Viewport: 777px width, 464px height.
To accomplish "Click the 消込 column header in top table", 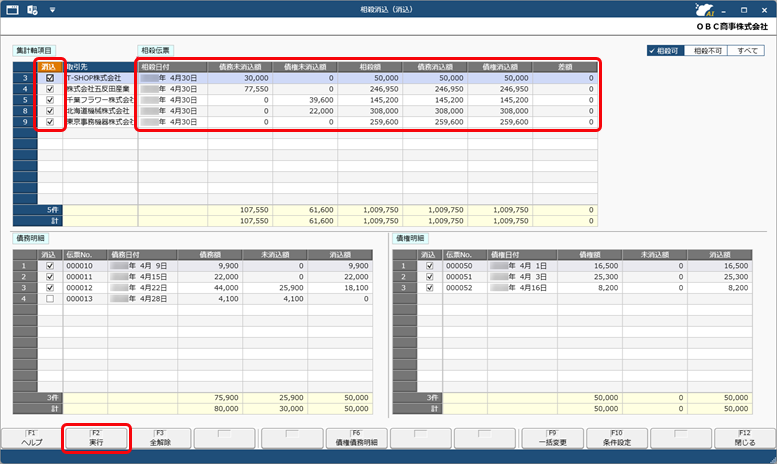I will [x=50, y=66].
